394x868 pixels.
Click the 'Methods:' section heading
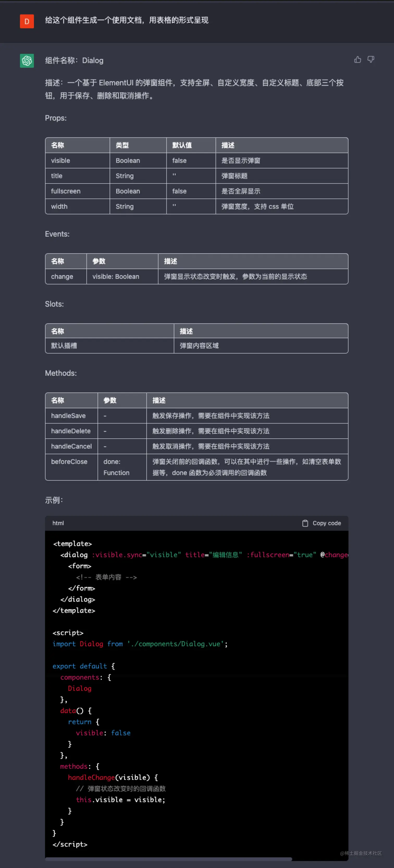pos(61,373)
